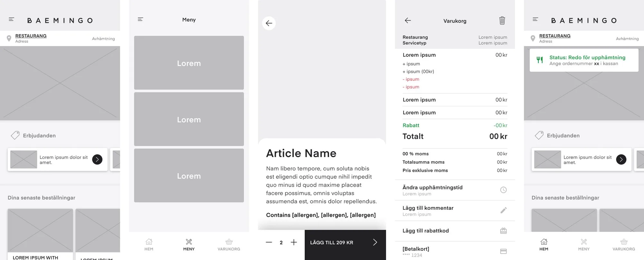Click offer thumbnail on home screen without status banner

pyautogui.click(x=24, y=159)
